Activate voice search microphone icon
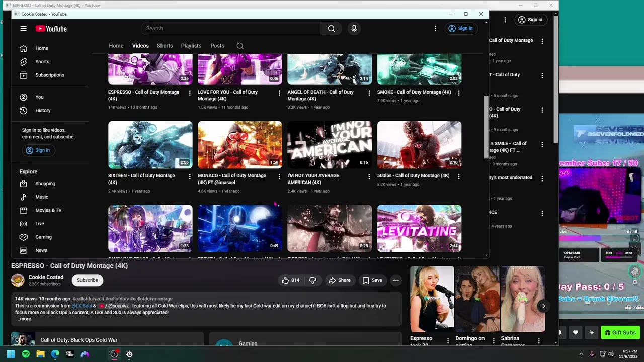Image resolution: width=644 pixels, height=362 pixels. 354,29
